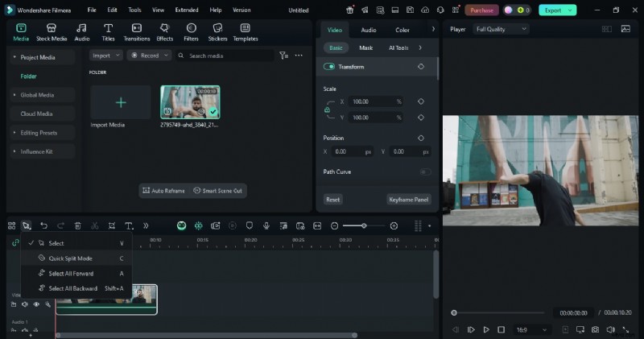This screenshot has width=644, height=339.
Task: Delete selected clip with trash icon
Action: [x=77, y=226]
